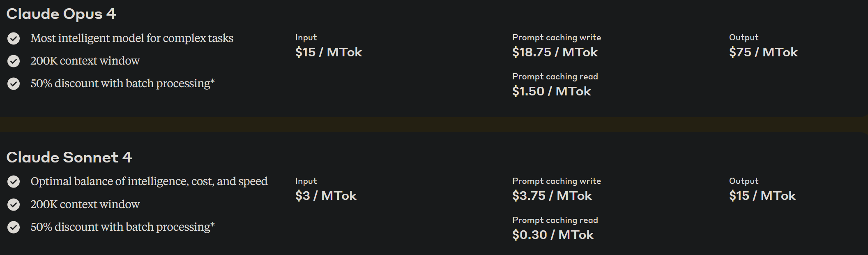Click 'Optimal balance of intelligence, cost, and speed'

149,181
